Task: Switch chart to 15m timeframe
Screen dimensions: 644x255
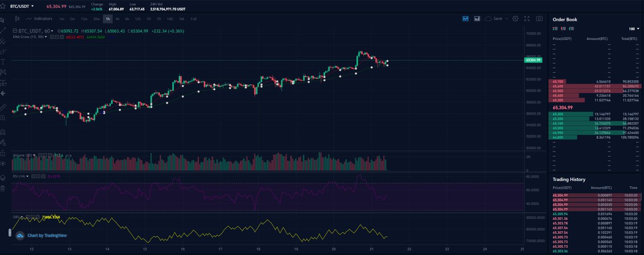Action: pos(84,19)
